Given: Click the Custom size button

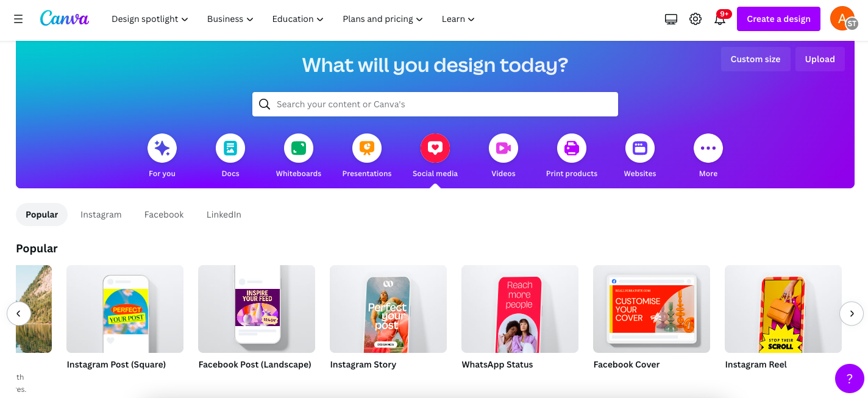Looking at the screenshot, I should pyautogui.click(x=756, y=59).
